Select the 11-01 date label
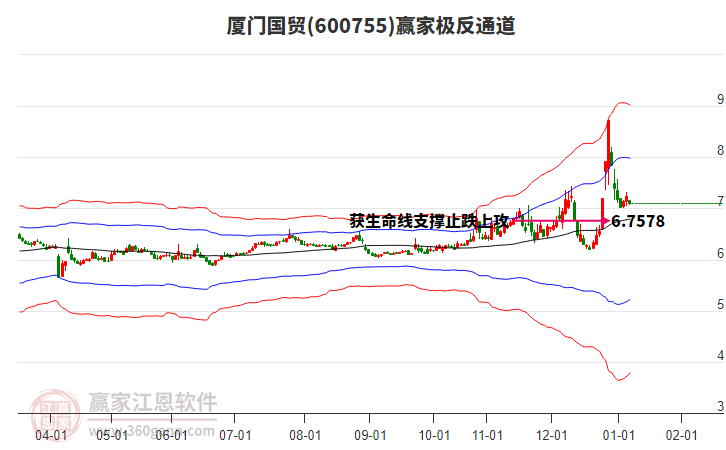 point(487,435)
